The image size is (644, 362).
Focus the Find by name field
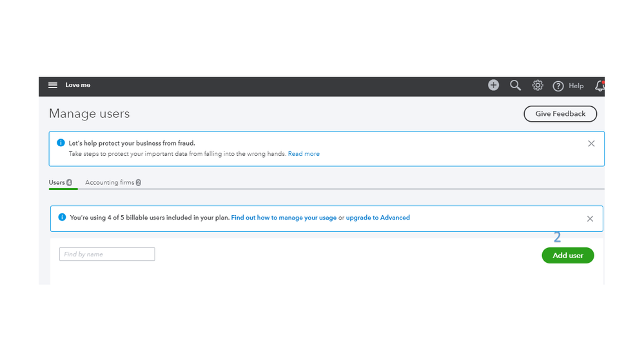coord(107,254)
